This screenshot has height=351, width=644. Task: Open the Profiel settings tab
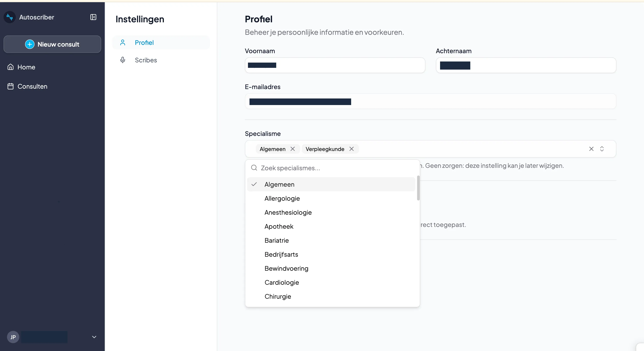(161, 42)
